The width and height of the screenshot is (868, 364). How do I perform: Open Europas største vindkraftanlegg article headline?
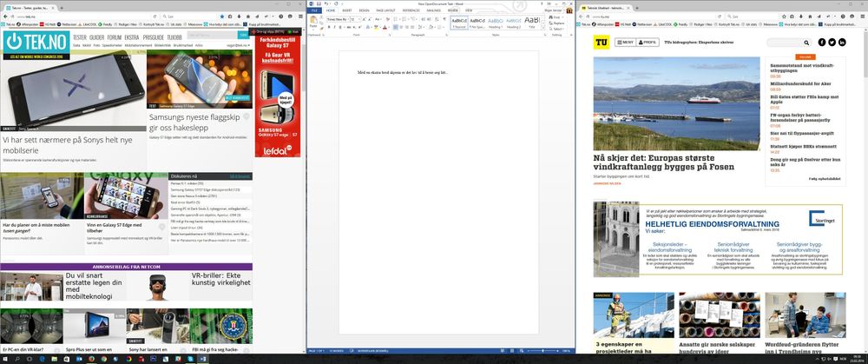point(664,162)
